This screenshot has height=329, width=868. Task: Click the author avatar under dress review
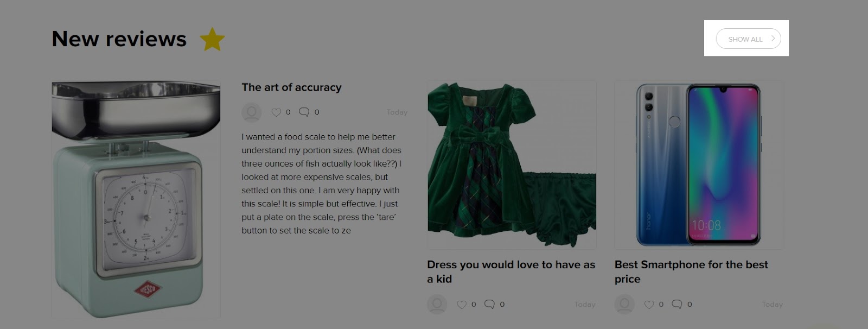437,305
